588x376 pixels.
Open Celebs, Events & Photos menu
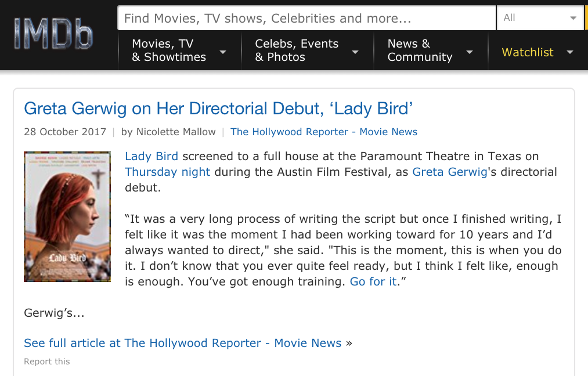[x=297, y=50]
